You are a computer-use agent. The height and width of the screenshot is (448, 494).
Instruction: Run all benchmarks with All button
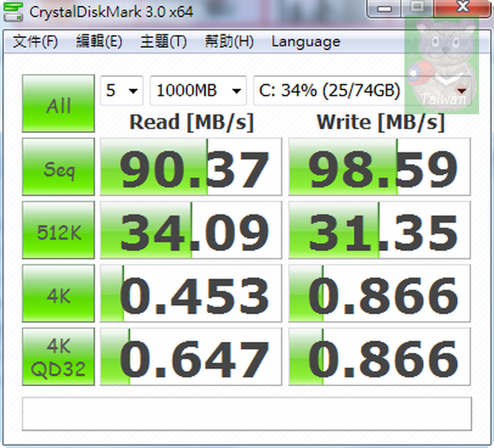pos(58,103)
